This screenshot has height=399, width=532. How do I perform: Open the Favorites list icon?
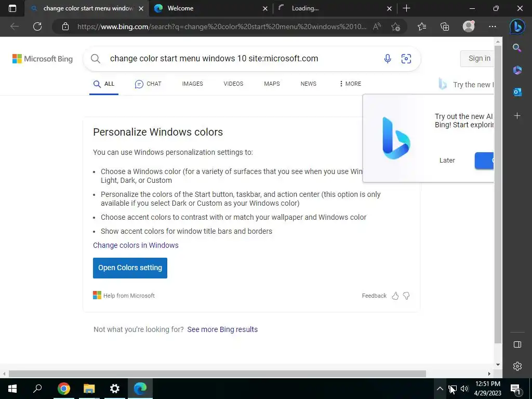422,26
